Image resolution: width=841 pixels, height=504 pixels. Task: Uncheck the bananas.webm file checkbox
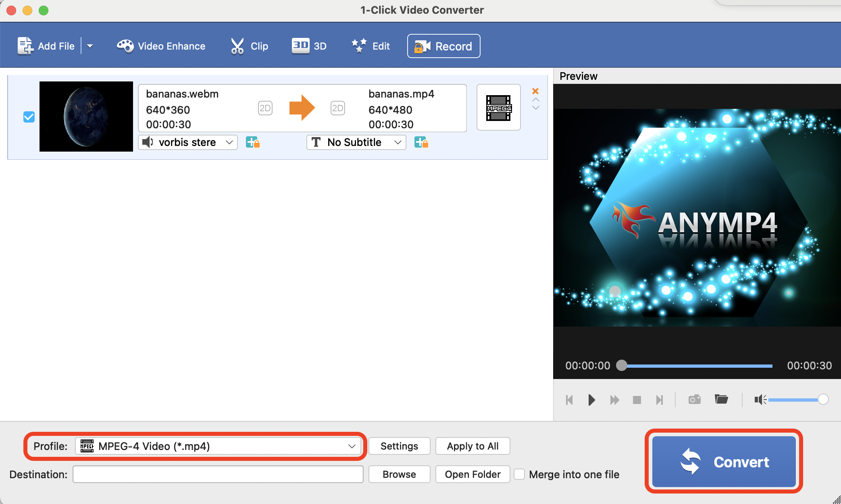tap(29, 117)
